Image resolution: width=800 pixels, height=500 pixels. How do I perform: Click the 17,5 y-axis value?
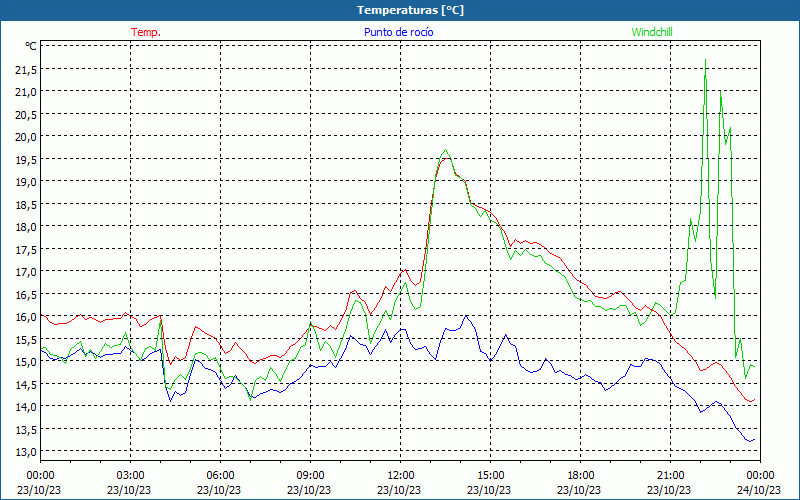26,249
